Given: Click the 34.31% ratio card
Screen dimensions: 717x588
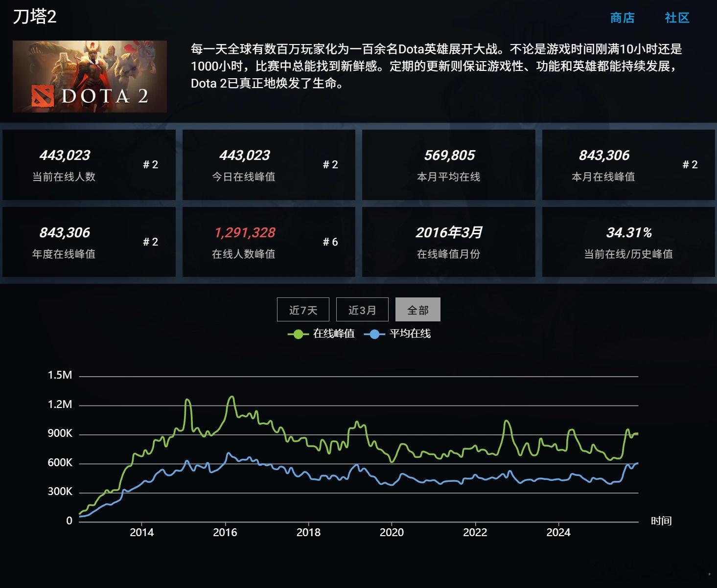Looking at the screenshot, I should tap(628, 242).
